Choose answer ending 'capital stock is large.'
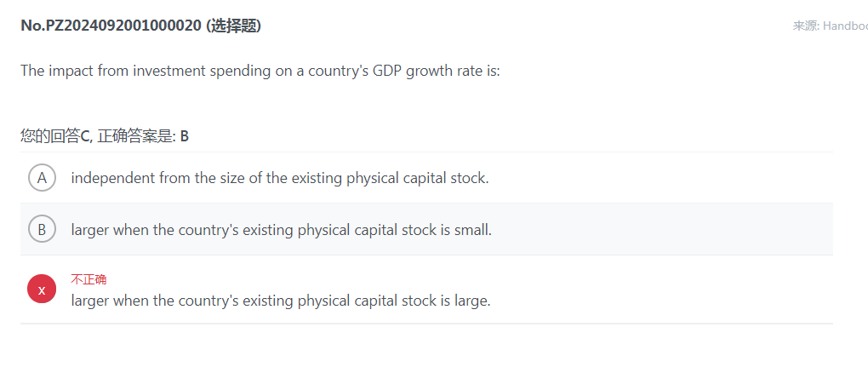This screenshot has height=367, width=868. 281,301
